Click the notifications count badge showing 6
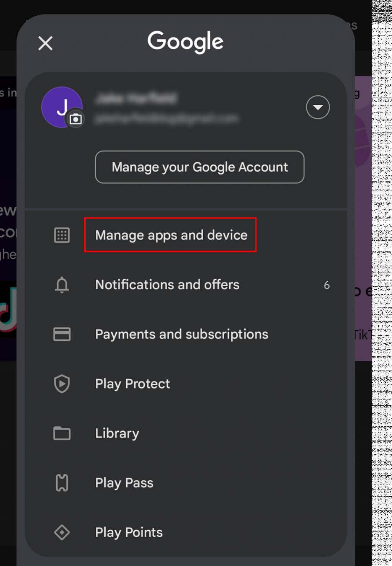 tap(327, 285)
